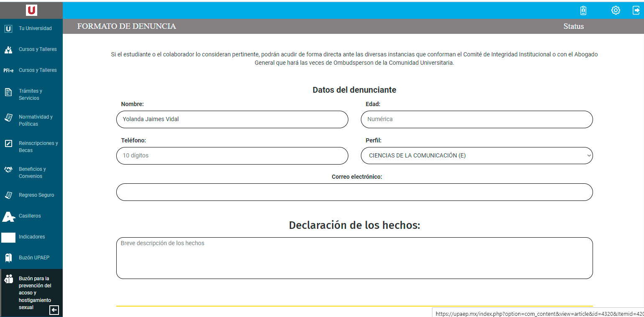
Task: Click the UPAEP logo icon
Action: click(31, 10)
